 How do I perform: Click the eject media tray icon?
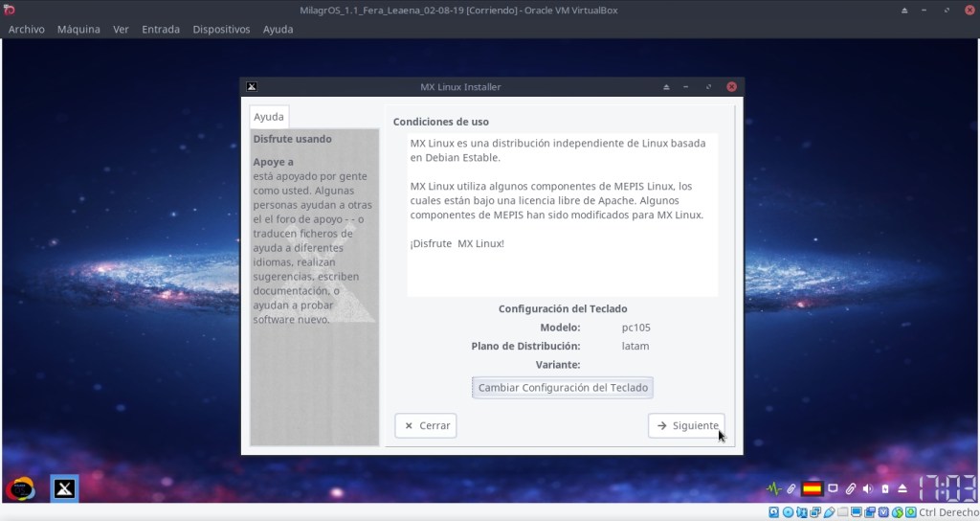(902, 488)
